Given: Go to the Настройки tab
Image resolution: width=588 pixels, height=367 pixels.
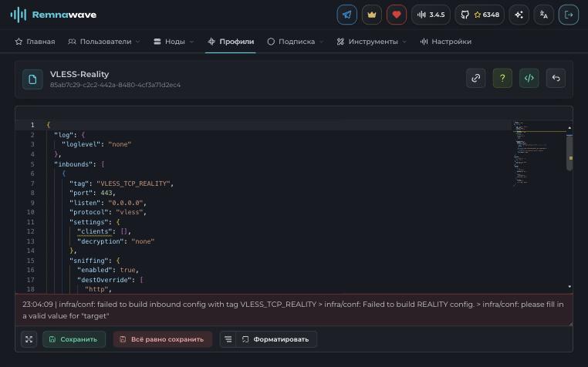Looking at the screenshot, I should click(x=445, y=42).
